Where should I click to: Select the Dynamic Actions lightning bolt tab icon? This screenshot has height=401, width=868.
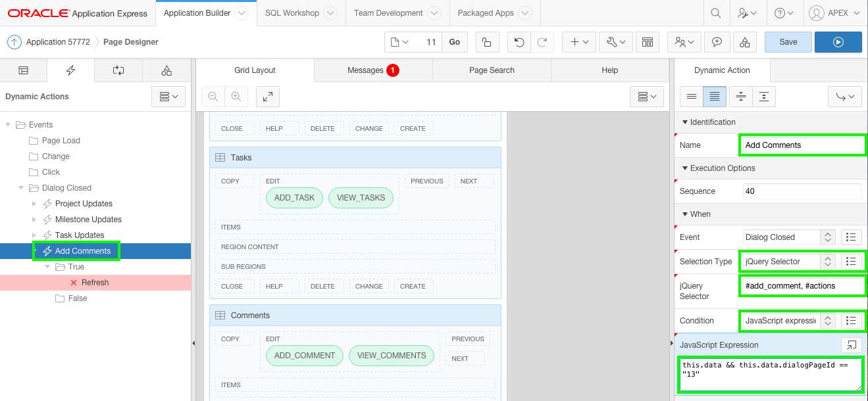(x=71, y=70)
